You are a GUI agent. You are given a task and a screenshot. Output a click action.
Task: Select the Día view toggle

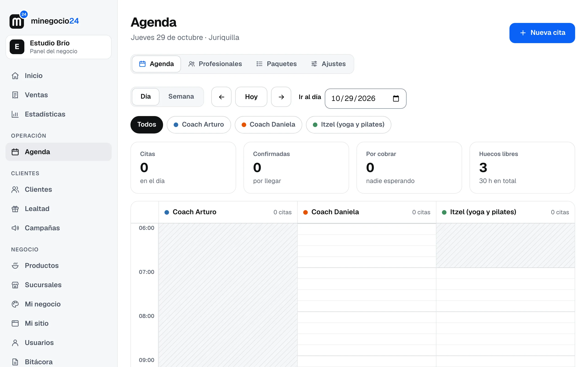(146, 97)
